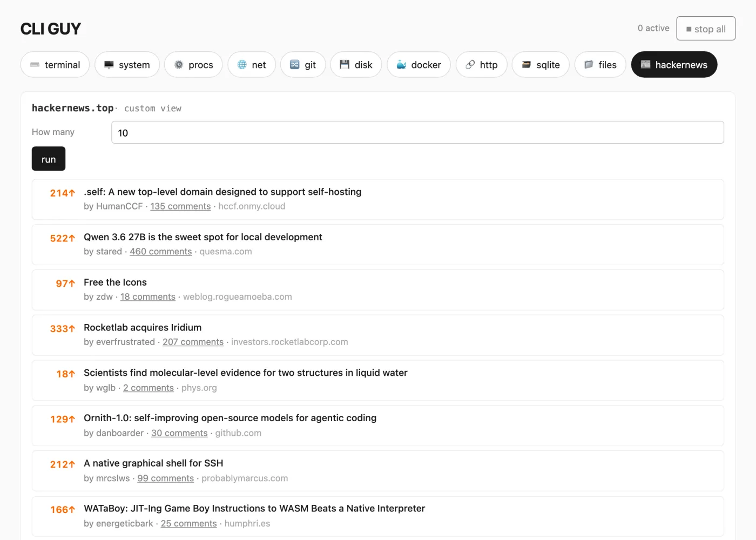The width and height of the screenshot is (756, 540).
Task: Click the 18 upvote score
Action: click(x=65, y=374)
